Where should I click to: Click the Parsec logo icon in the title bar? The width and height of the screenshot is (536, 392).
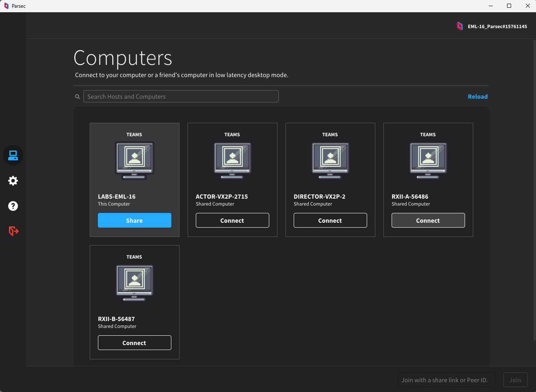pyautogui.click(x=5, y=6)
